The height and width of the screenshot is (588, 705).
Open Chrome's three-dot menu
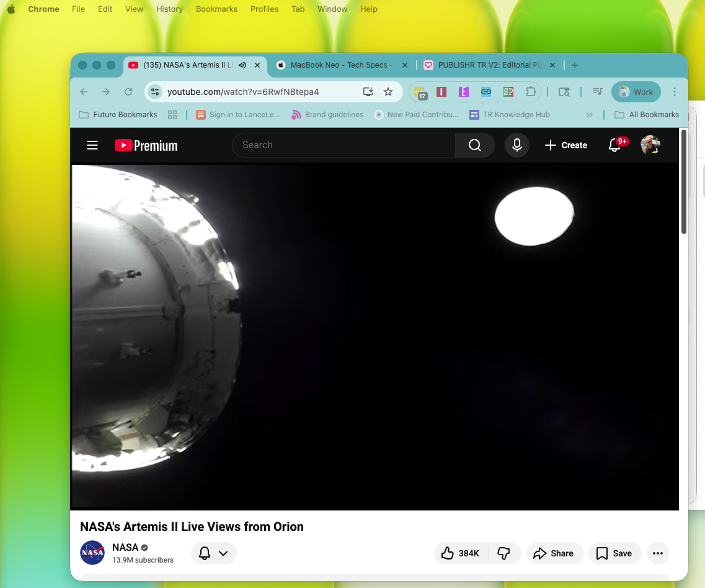(675, 91)
